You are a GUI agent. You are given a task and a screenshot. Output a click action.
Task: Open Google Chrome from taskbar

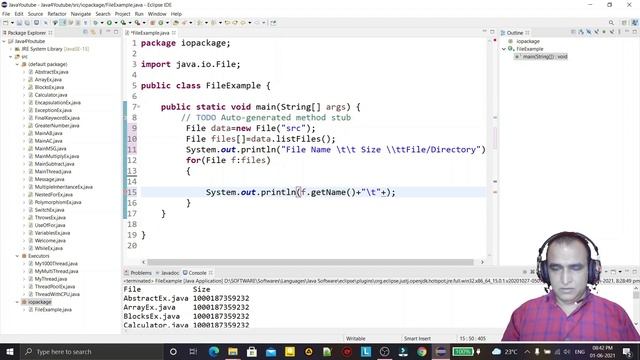422,351
